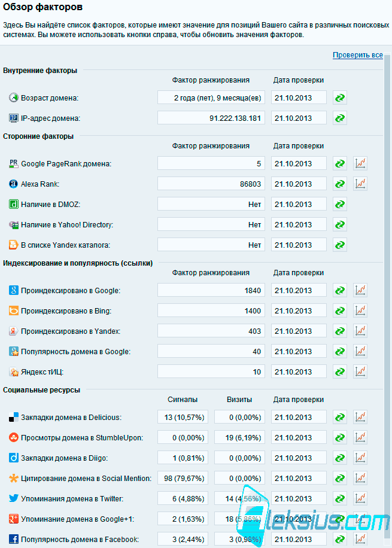
Task: Refresh Проиндексировано в Bing count
Action: click(339, 310)
